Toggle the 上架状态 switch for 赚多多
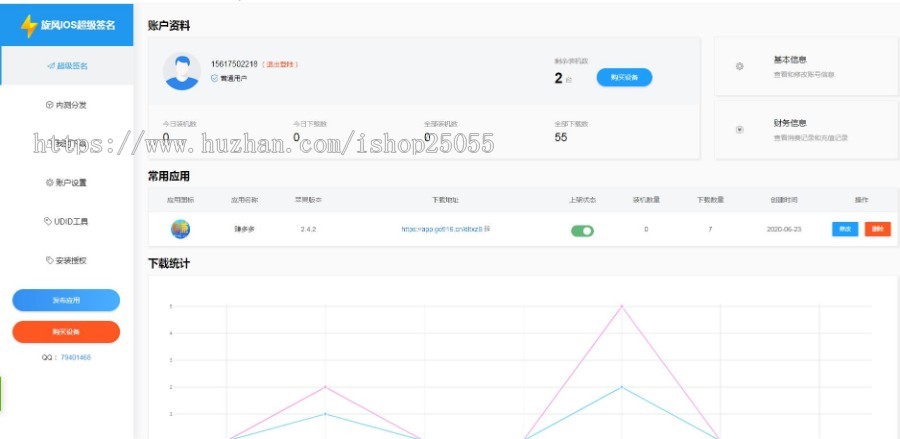Image resolution: width=900 pixels, height=439 pixels. pos(582,230)
